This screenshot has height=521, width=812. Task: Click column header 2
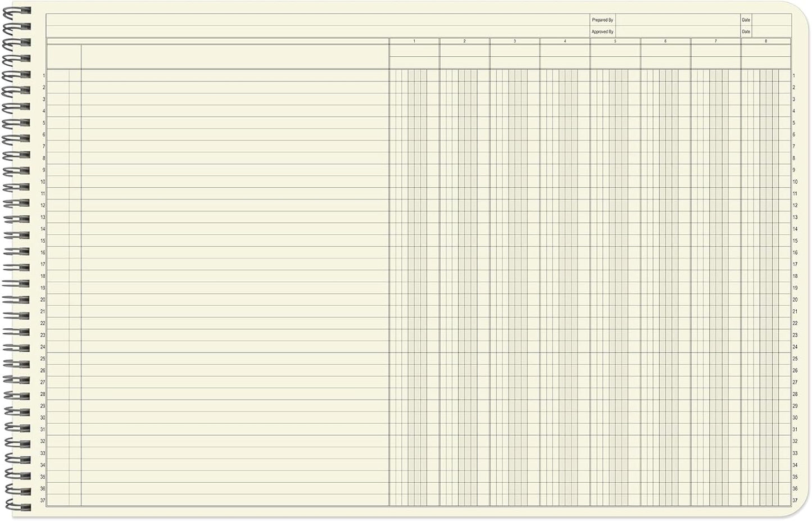(464, 41)
